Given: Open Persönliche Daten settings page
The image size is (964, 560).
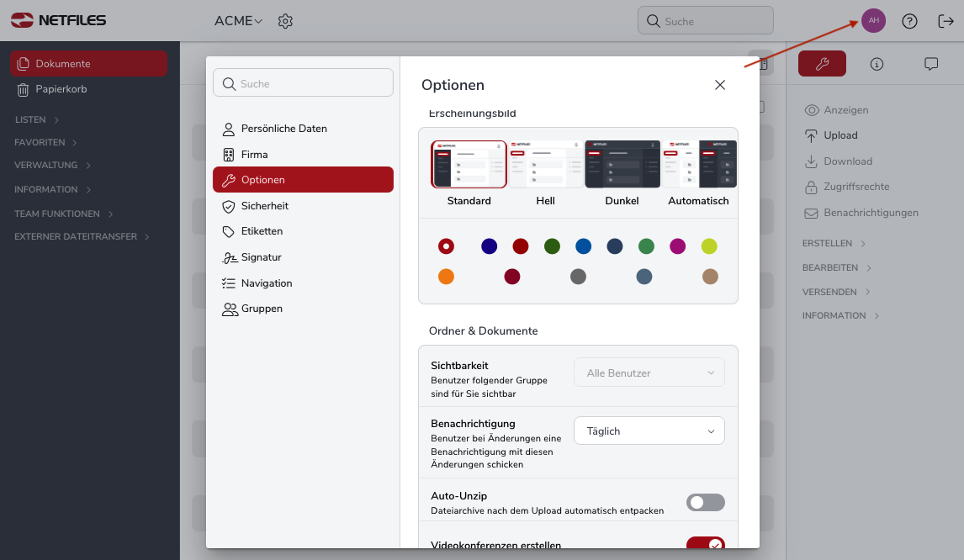Looking at the screenshot, I should coord(303,129).
